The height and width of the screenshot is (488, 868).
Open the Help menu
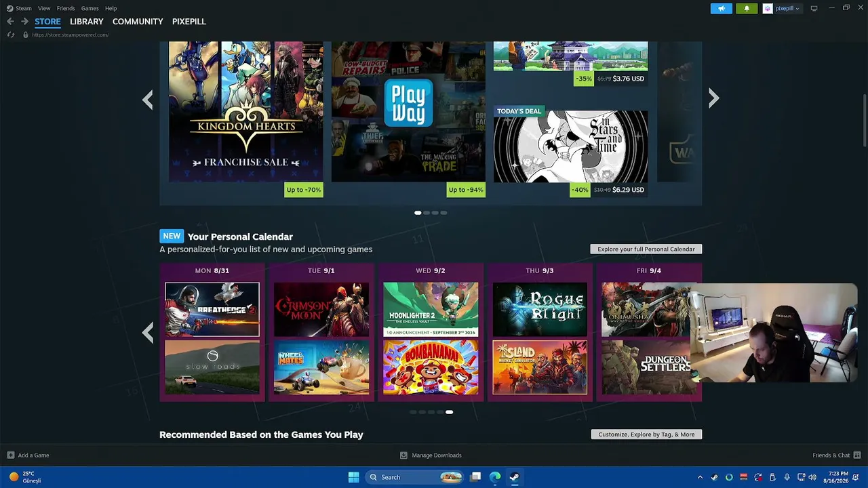click(x=111, y=8)
